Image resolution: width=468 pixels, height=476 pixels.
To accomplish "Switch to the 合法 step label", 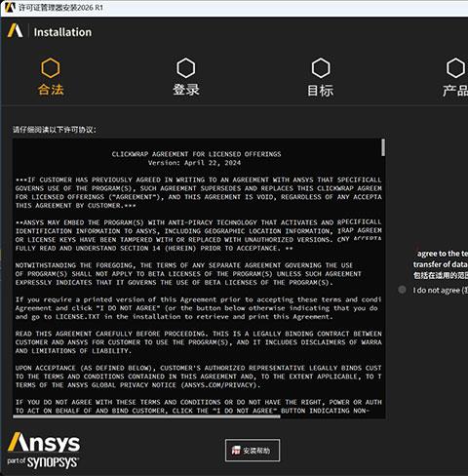I will [51, 90].
